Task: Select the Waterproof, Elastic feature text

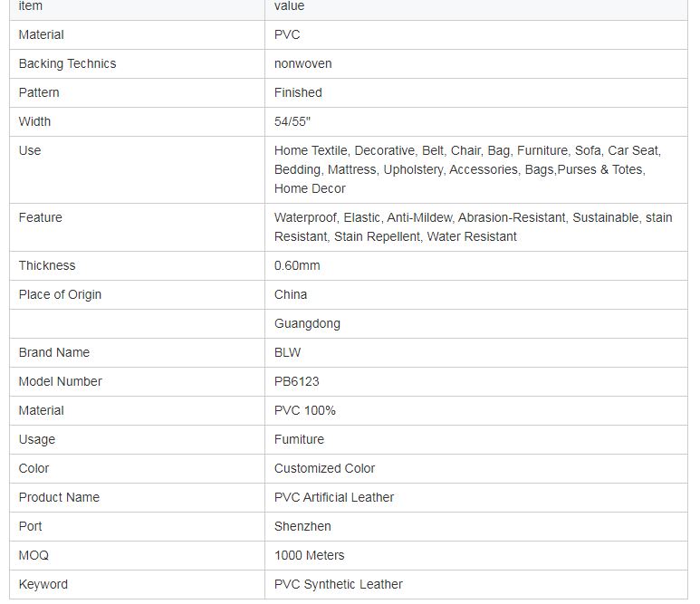Action: (x=474, y=227)
